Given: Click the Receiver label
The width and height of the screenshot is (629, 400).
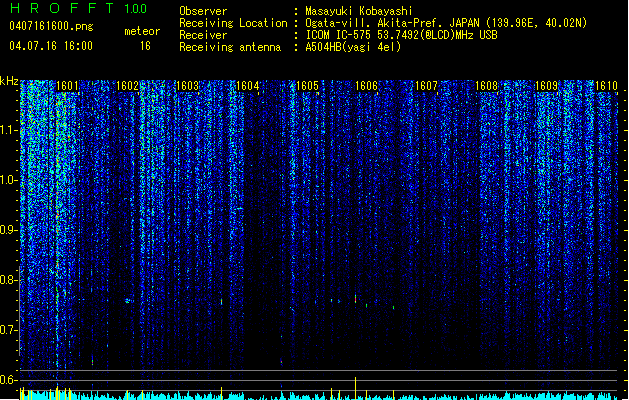Looking at the screenshot, I should pyautogui.click(x=203, y=35).
